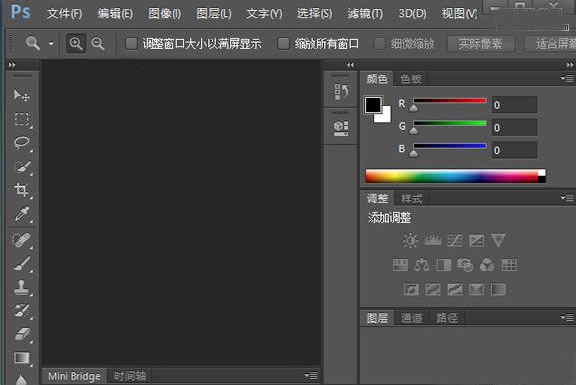
Task: Check the 缩放所有窗口 option
Action: click(283, 44)
